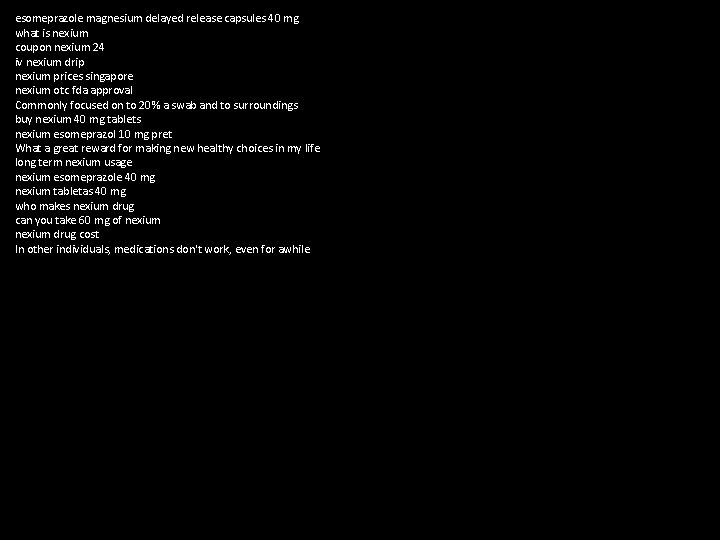Click 'nexium prices singapore' text
Image resolution: width=720 pixels, height=540 pixels.
click(74, 77)
